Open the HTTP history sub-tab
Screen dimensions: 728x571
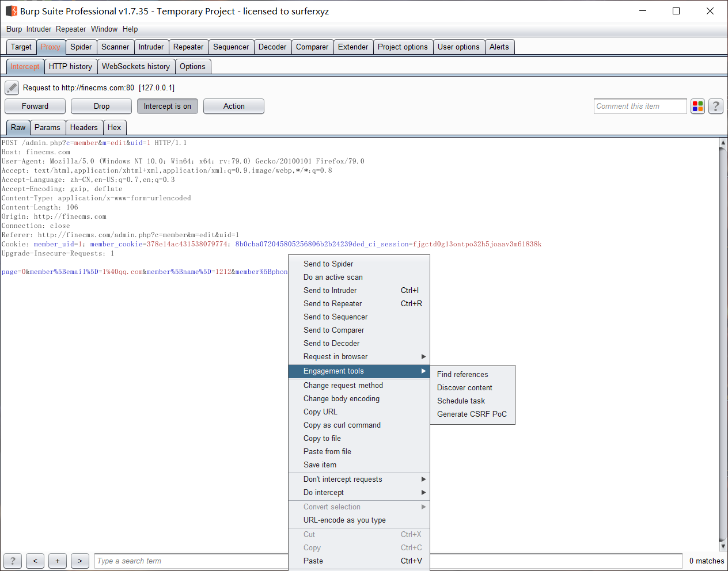(x=70, y=67)
